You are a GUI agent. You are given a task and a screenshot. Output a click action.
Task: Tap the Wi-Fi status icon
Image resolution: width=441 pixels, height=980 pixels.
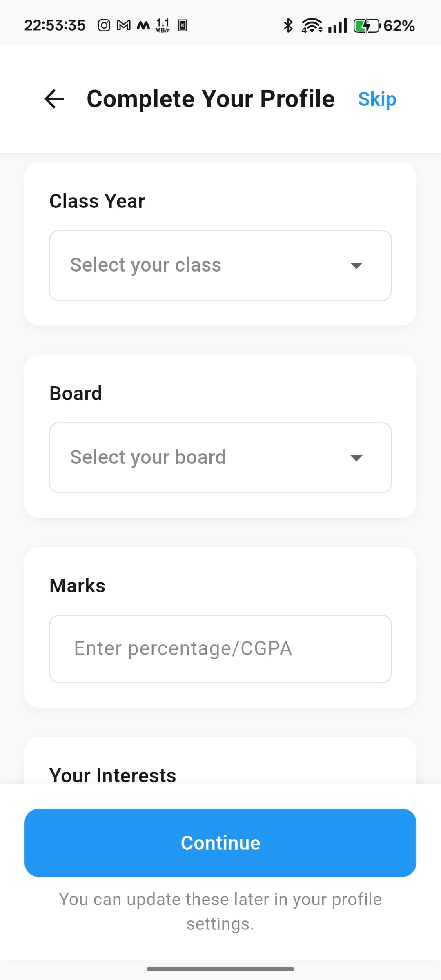tap(312, 26)
